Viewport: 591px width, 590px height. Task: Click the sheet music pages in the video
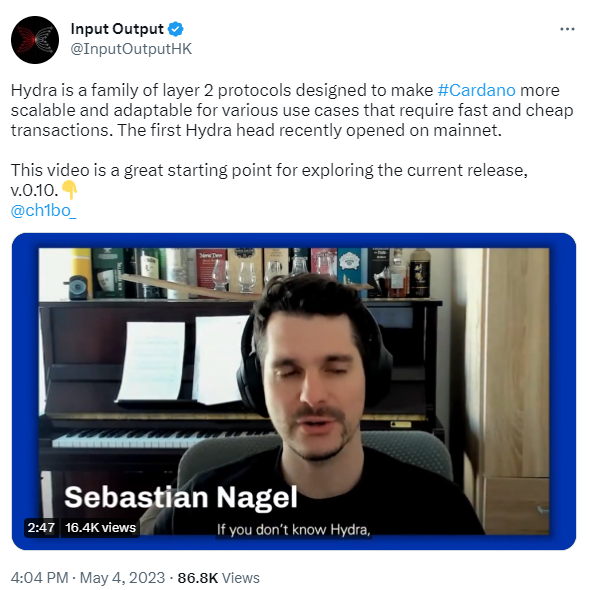pos(183,360)
